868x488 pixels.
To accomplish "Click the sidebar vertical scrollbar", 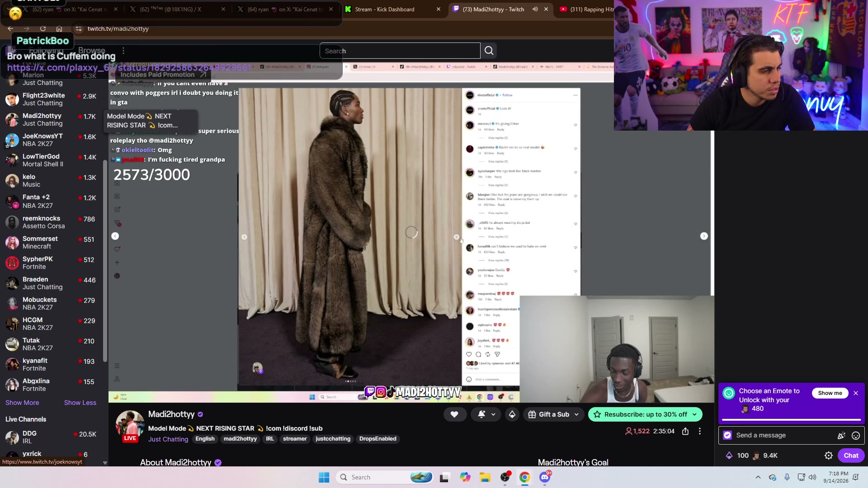I will (105, 262).
